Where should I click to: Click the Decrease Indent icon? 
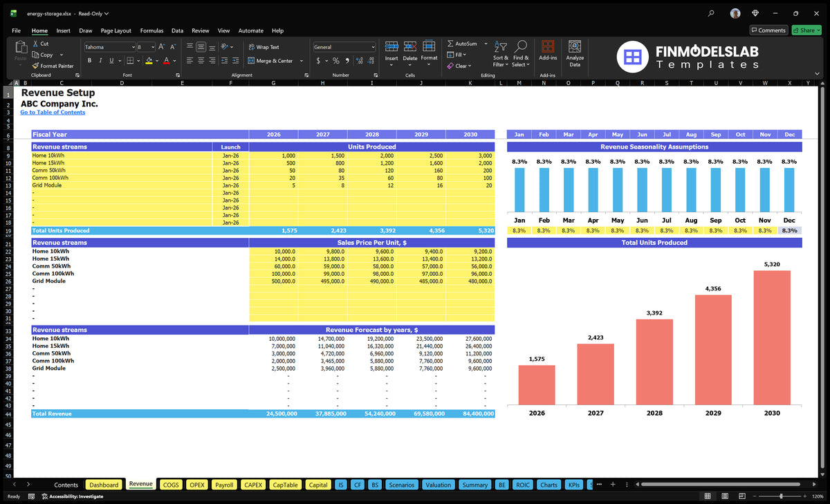click(223, 61)
